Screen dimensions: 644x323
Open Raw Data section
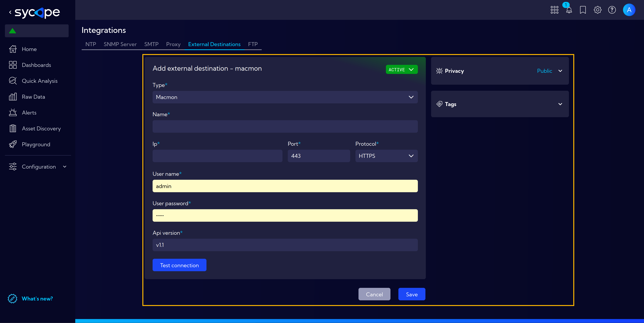click(33, 97)
